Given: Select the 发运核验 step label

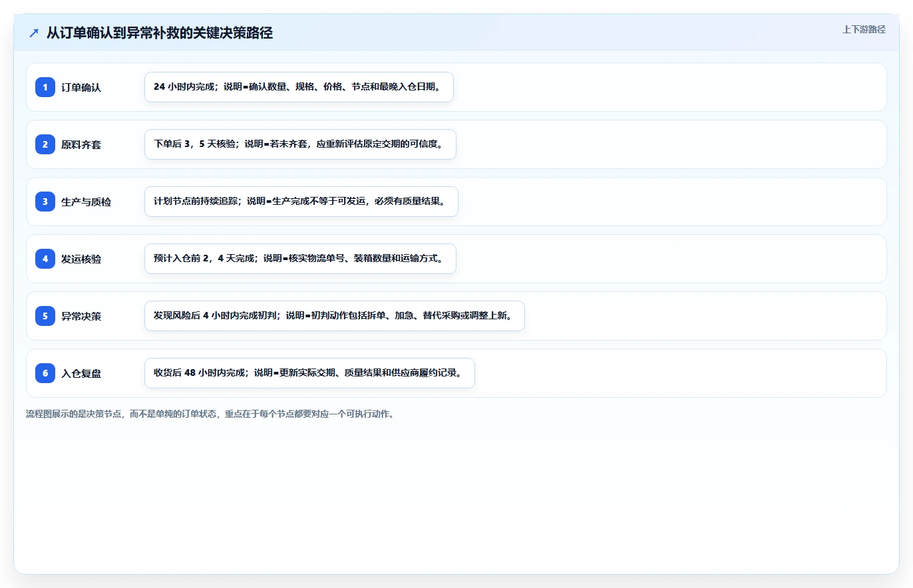Looking at the screenshot, I should (81, 259).
